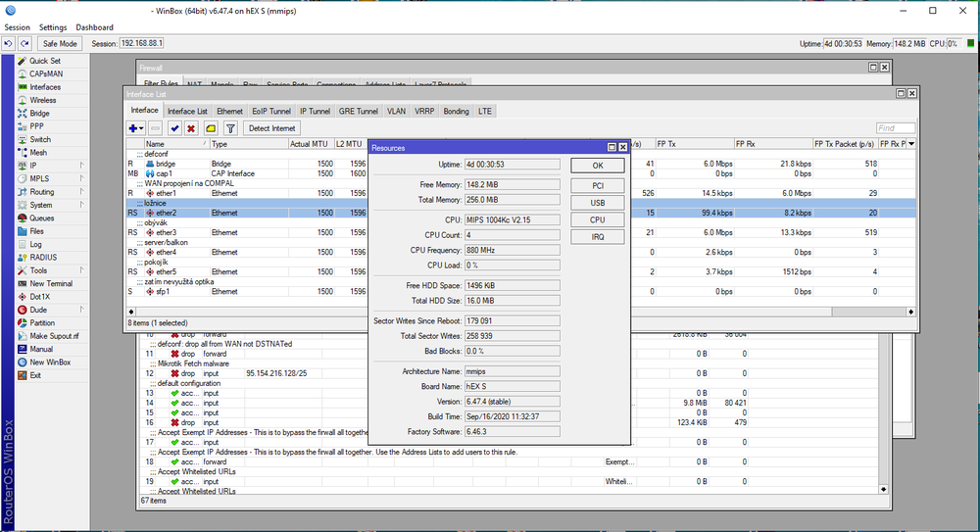Click the blue checkmark enable interface icon

click(x=174, y=128)
